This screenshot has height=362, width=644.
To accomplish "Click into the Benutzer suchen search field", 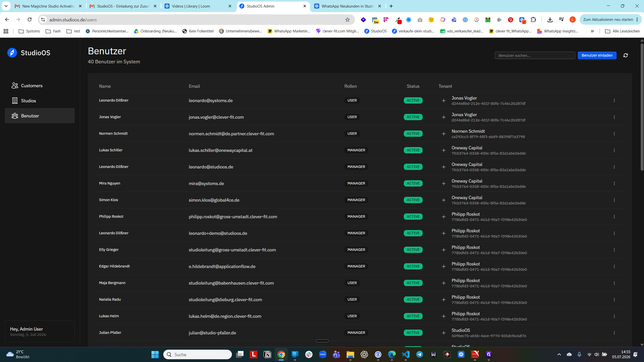I will tap(535, 55).
